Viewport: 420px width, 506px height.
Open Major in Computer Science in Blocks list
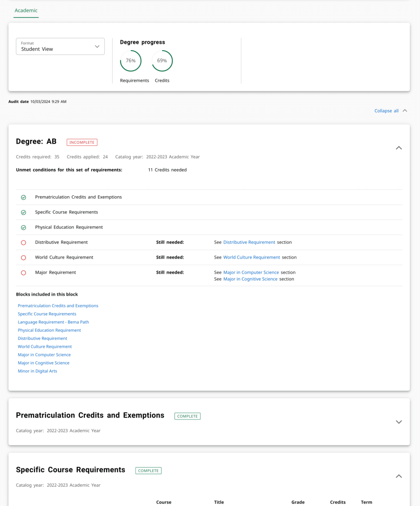pyautogui.click(x=44, y=355)
